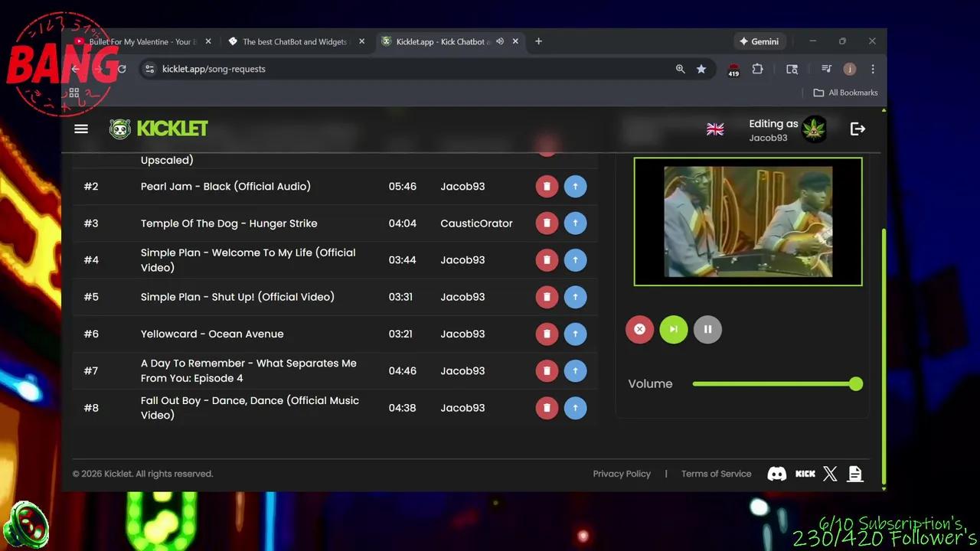Skip to next song with green button
The height and width of the screenshot is (551, 980).
tap(674, 329)
